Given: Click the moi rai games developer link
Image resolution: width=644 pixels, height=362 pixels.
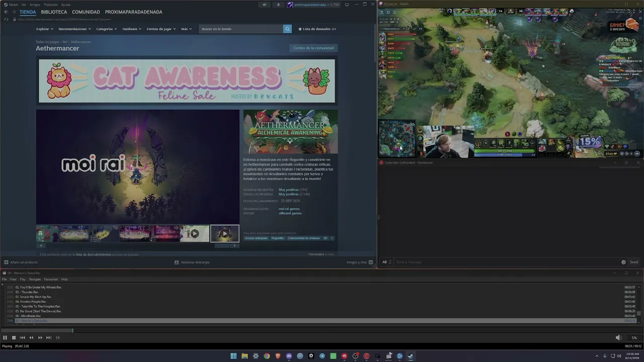Looking at the screenshot, I should click(x=289, y=209).
